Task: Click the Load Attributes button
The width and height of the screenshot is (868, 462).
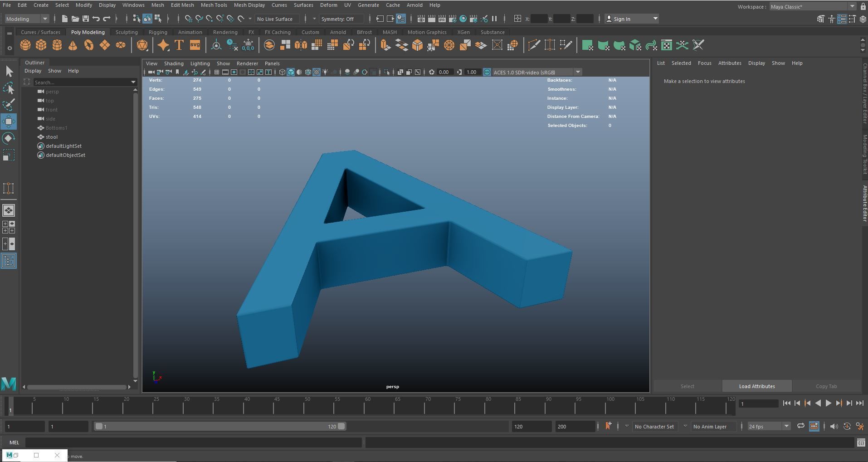Action: coord(757,386)
